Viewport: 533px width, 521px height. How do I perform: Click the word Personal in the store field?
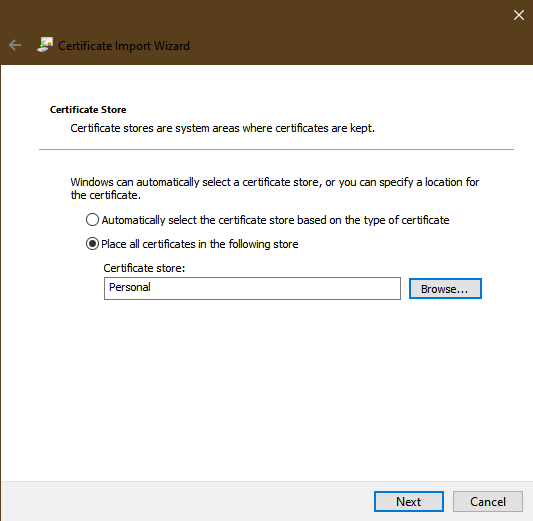(130, 287)
